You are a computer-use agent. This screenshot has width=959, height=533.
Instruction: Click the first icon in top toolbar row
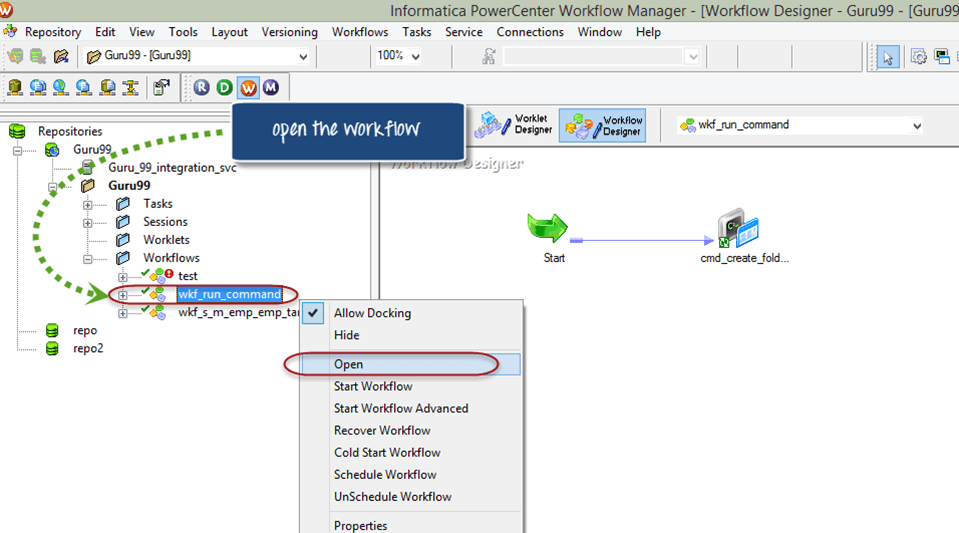(15, 56)
